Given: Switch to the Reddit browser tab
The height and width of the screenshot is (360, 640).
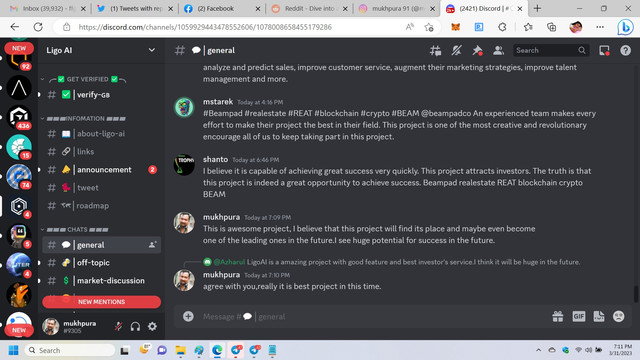Looking at the screenshot, I should (x=309, y=9).
